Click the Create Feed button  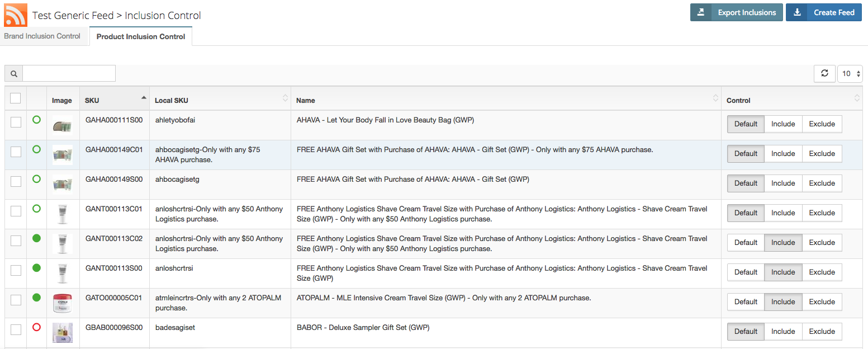tap(824, 12)
